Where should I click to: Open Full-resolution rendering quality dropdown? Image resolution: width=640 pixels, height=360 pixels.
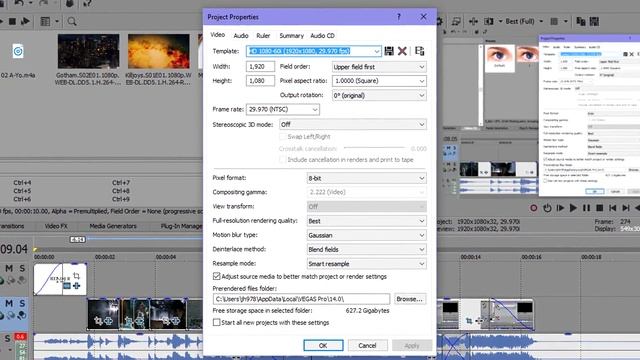367,221
